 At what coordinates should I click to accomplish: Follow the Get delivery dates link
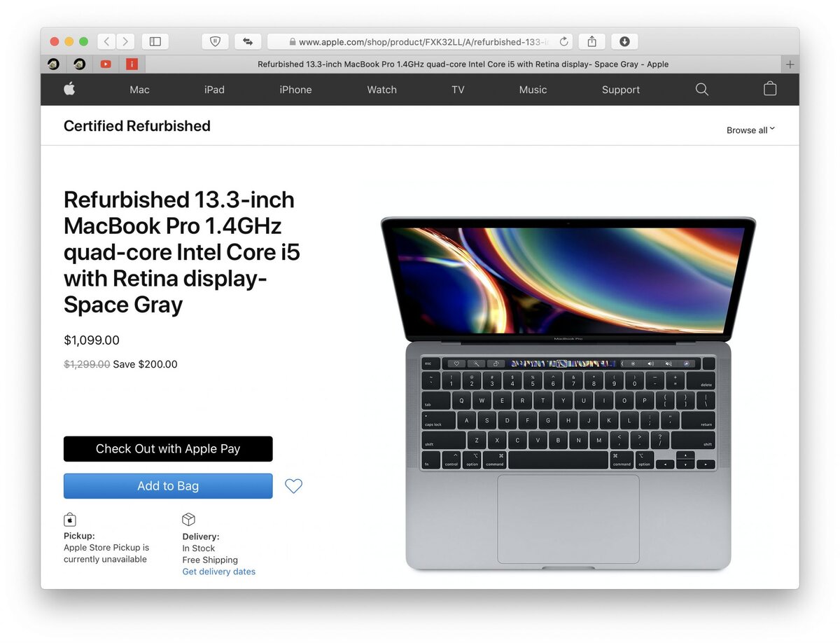(x=219, y=572)
